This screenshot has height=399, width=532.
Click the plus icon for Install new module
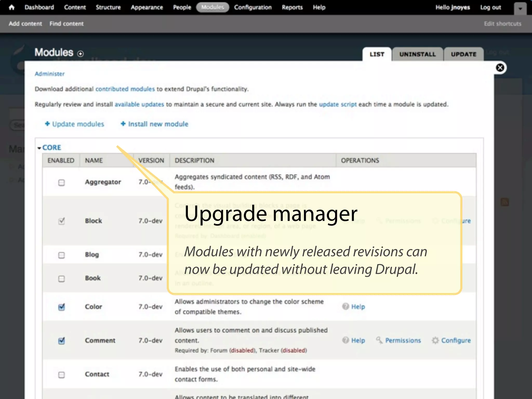[x=123, y=124]
